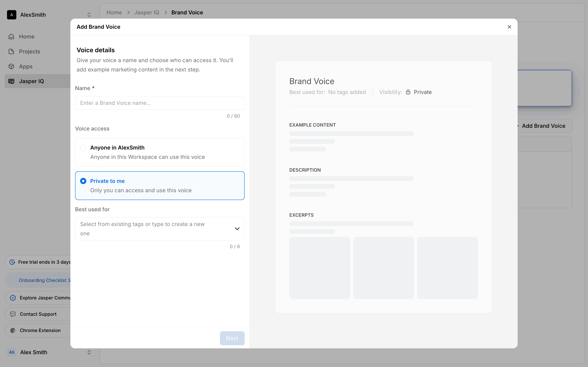Click the Contact Support chat icon
Screen dimensions: 588x367
13,314
